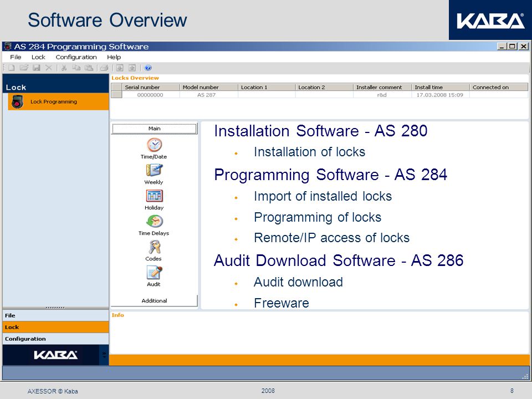Select File in the navigation pane
The image size is (532, 399).
pyautogui.click(x=55, y=315)
